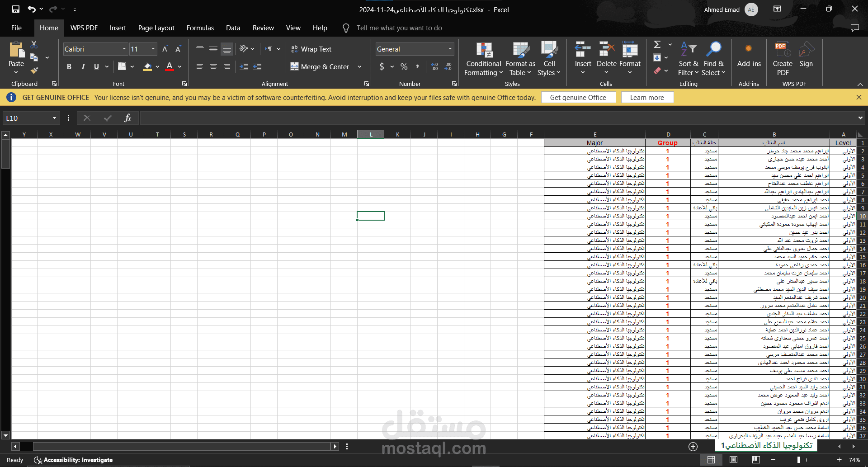Click the Copy icon in Clipboard group
Image resolution: width=868 pixels, height=467 pixels.
pos(34,57)
